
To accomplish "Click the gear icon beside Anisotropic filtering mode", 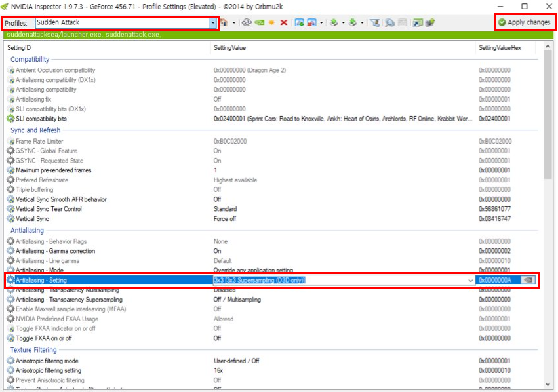I will click(x=11, y=361).
